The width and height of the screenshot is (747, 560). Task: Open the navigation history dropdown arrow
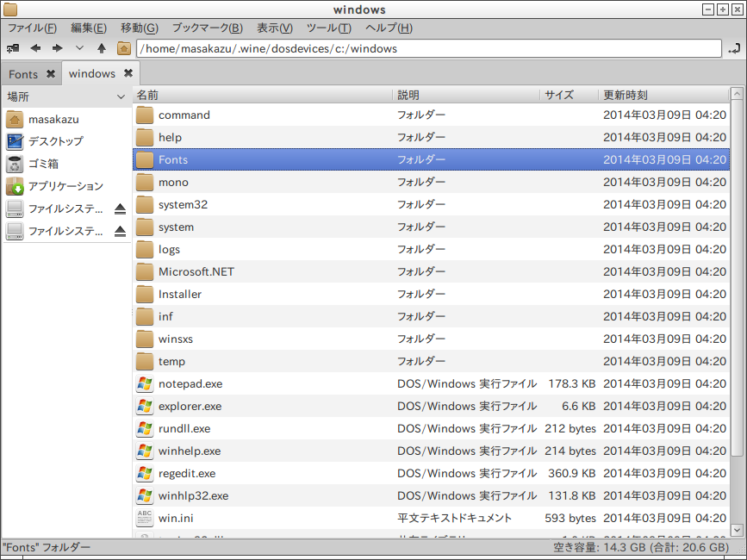(x=79, y=48)
